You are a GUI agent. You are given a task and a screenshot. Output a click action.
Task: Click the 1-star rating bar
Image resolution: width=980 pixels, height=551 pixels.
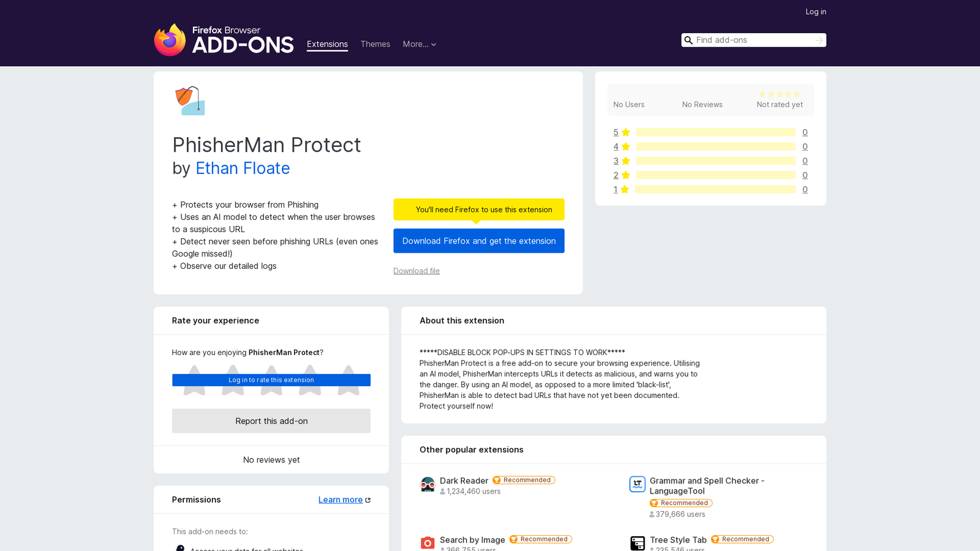(715, 189)
